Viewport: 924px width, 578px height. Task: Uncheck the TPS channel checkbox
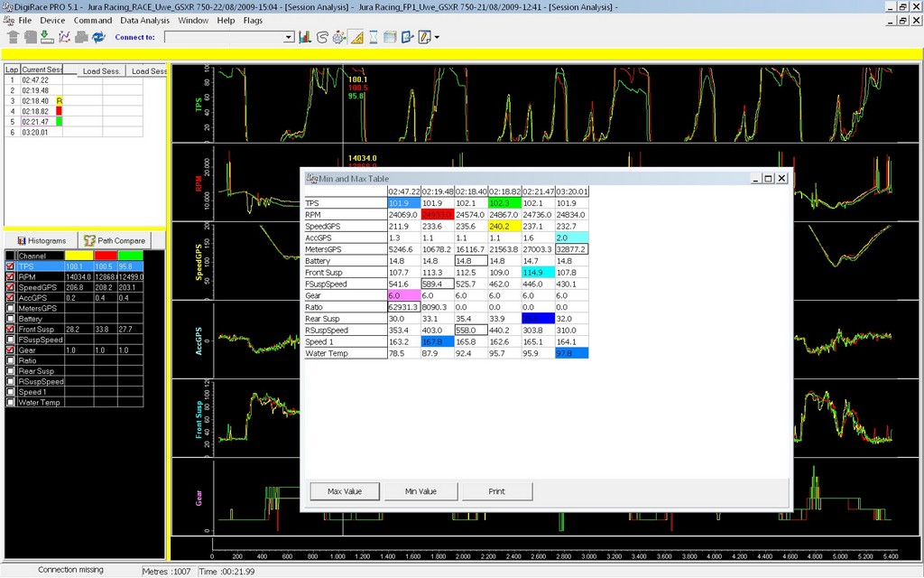pyautogui.click(x=10, y=267)
